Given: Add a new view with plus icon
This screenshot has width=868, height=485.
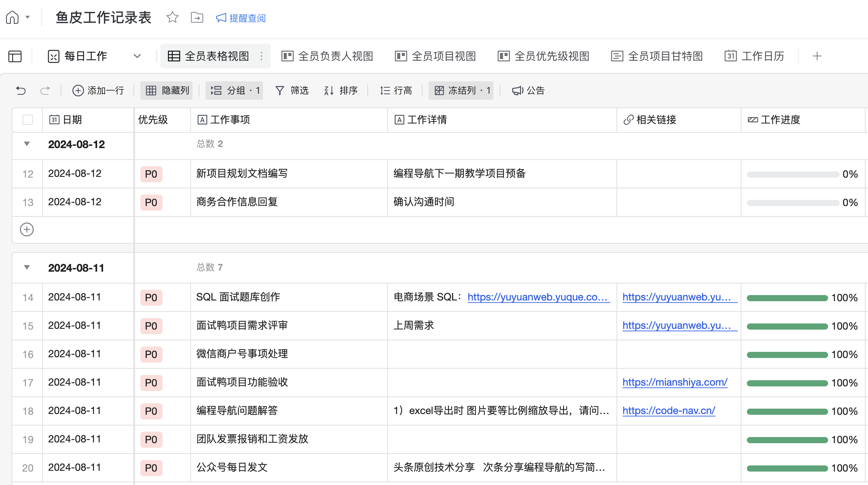Looking at the screenshot, I should tap(817, 56).
